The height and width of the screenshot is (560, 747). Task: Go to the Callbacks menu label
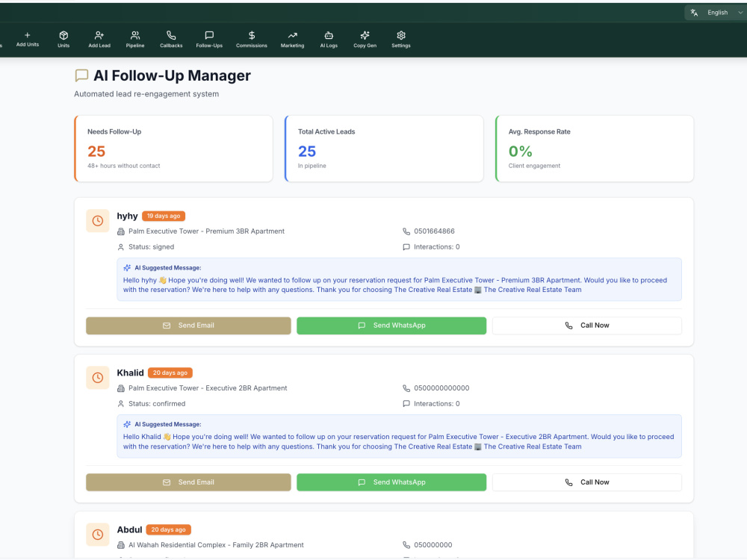pos(171,46)
